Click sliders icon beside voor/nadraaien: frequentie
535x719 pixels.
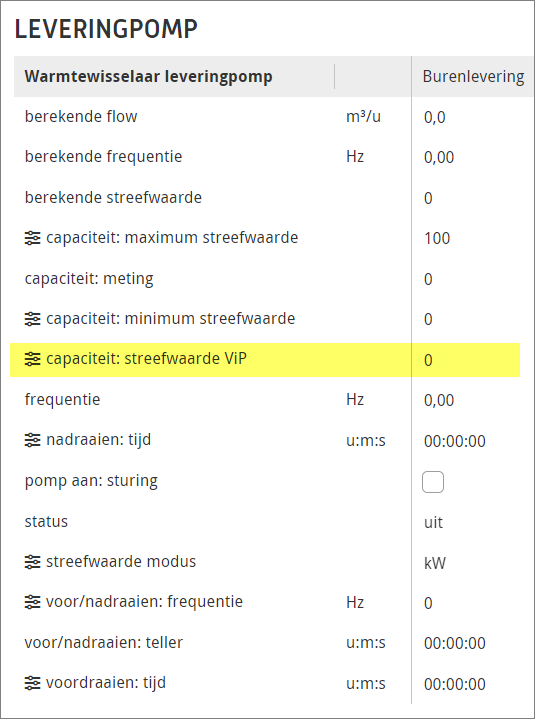(x=32, y=602)
